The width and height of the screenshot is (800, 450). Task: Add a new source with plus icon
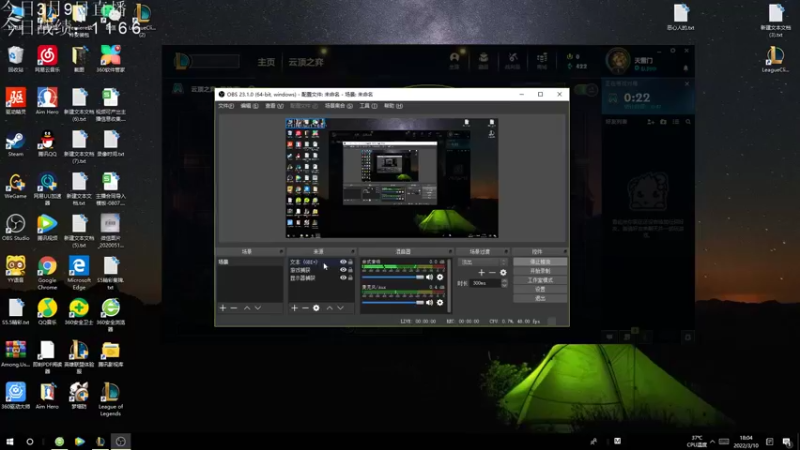pyautogui.click(x=294, y=308)
